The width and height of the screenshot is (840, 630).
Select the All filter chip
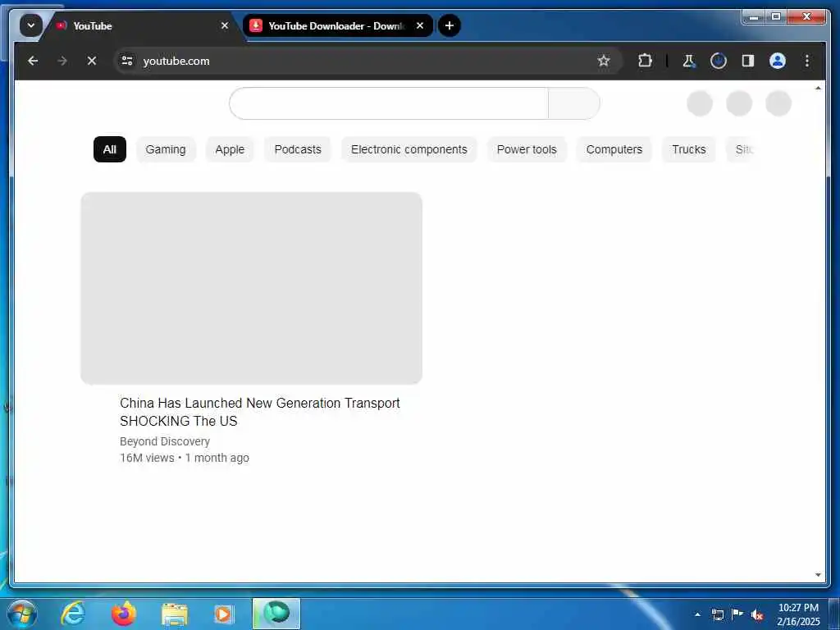tap(110, 149)
